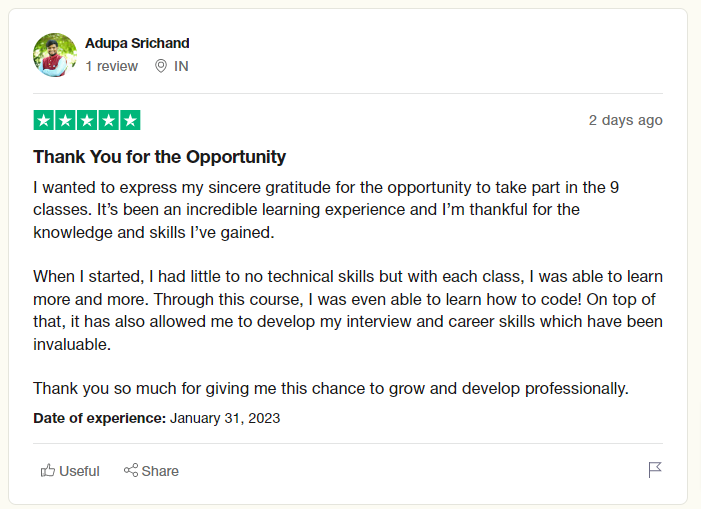
Task: Click the IN country label
Action: [x=181, y=66]
